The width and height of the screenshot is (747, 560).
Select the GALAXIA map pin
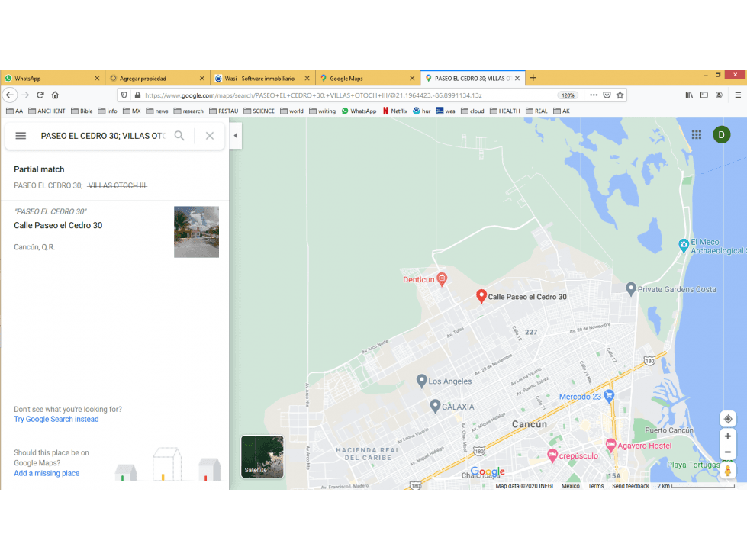[434, 406]
